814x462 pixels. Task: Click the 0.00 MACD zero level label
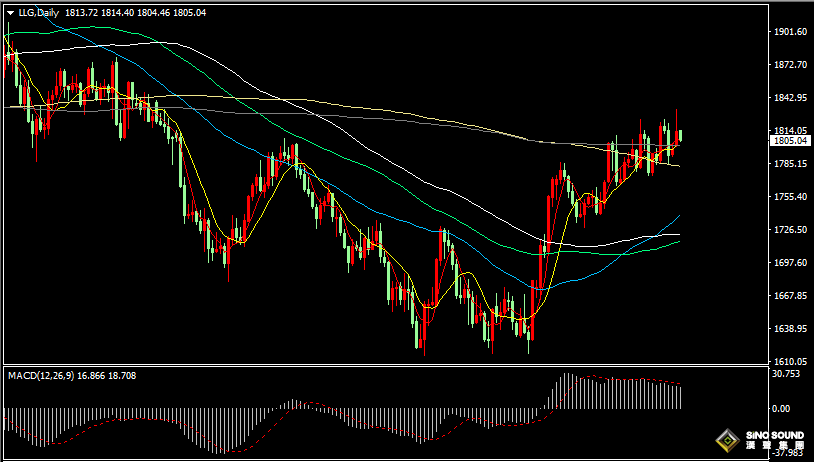(x=780, y=408)
